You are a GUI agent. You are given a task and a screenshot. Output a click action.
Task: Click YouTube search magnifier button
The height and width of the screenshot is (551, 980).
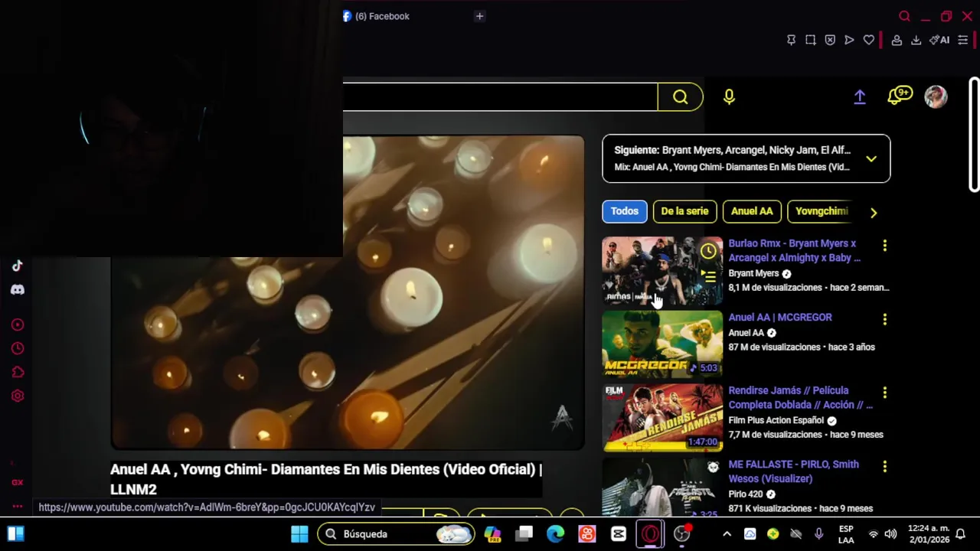coord(680,96)
